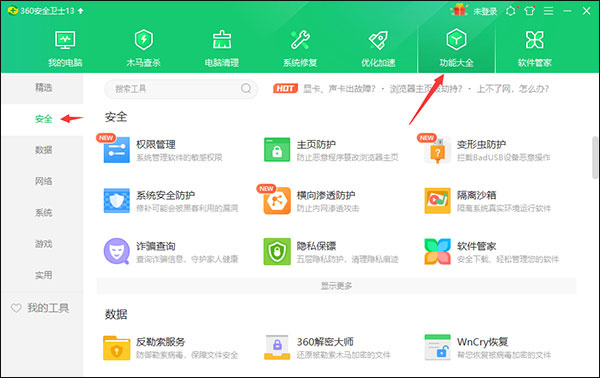600x378 pixels.
Task: Open link 上不了网,怎么办?
Action: (x=513, y=89)
